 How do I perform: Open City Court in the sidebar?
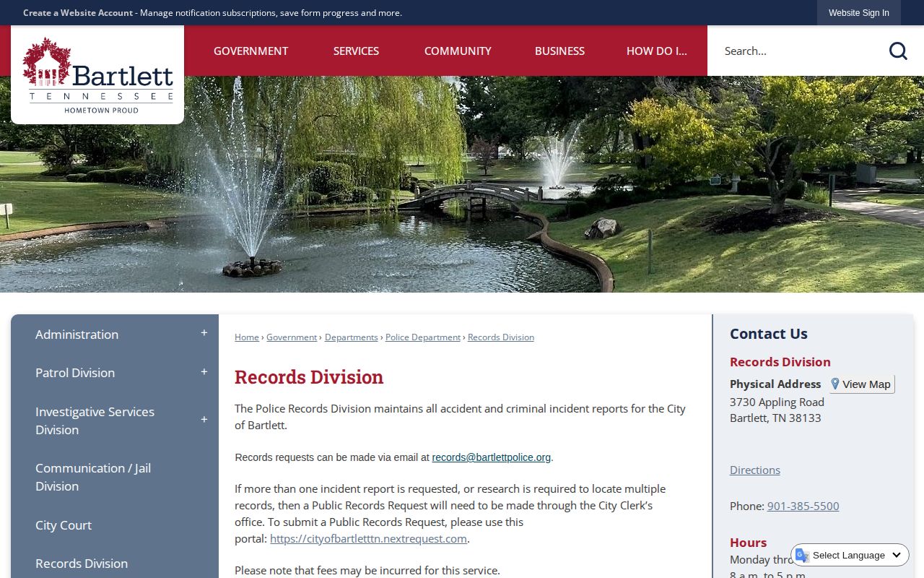click(64, 525)
